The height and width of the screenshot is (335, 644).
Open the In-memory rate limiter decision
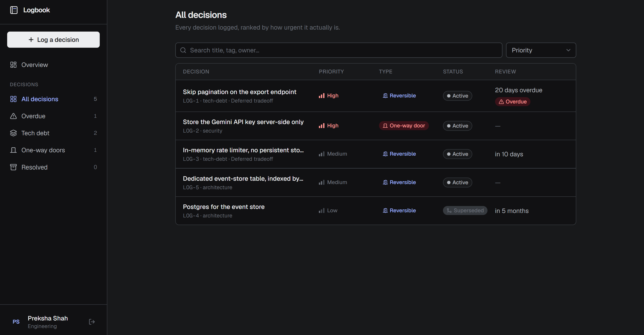click(243, 150)
